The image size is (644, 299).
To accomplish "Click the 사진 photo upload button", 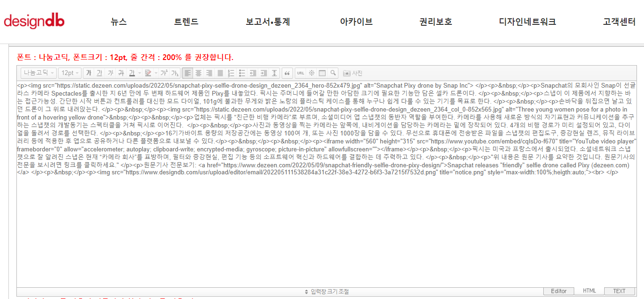I will tap(352, 73).
